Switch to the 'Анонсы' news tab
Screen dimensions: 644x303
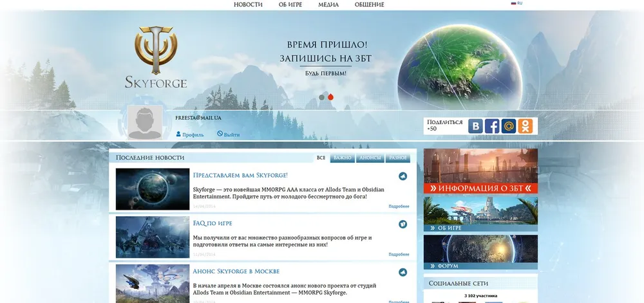tap(370, 158)
